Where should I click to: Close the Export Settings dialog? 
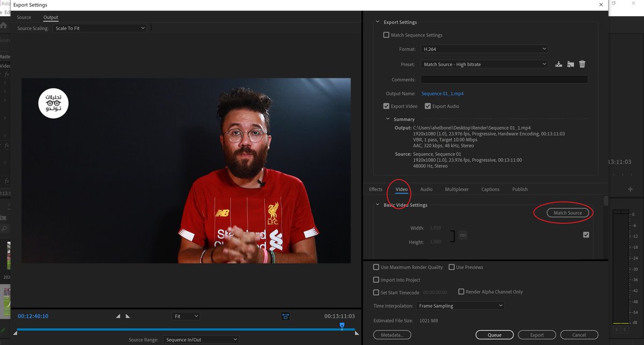[x=601, y=4]
